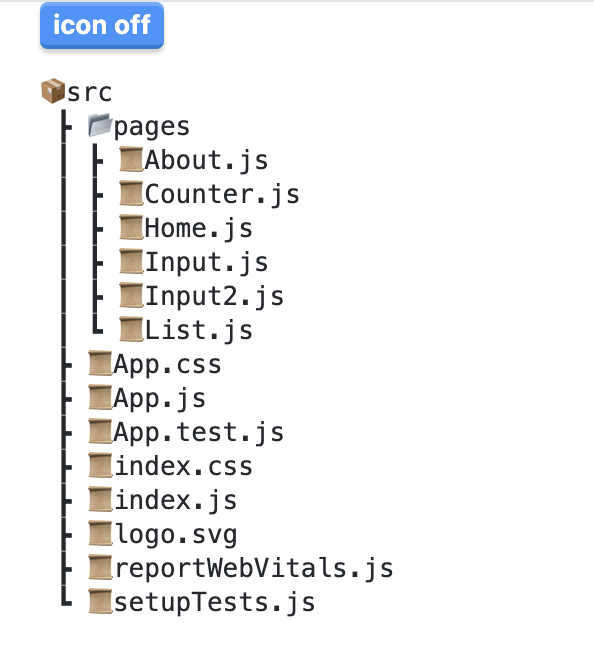The height and width of the screenshot is (646, 594).
Task: Click the scroll icon beside setupTests.js
Action: 100,602
